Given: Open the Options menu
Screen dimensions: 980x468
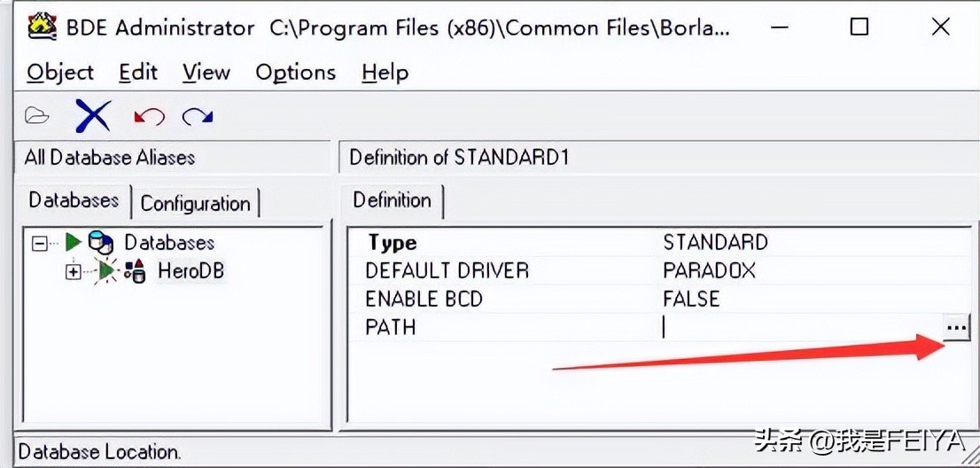Looking at the screenshot, I should click(x=295, y=73).
